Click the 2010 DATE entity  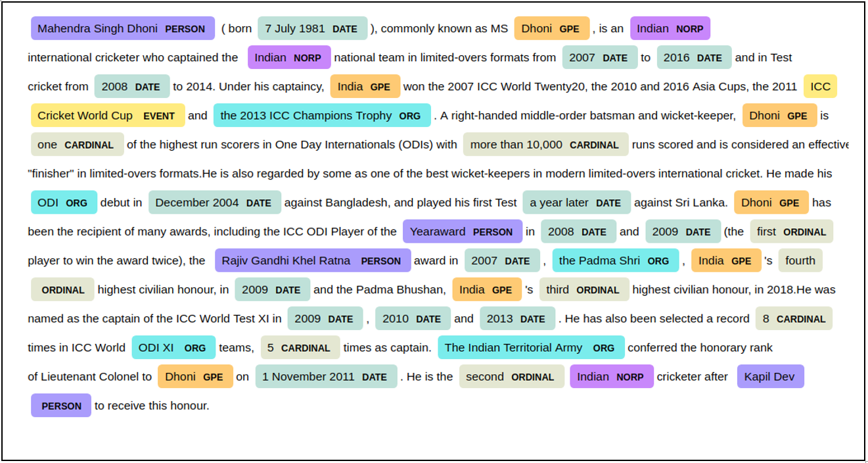point(412,318)
